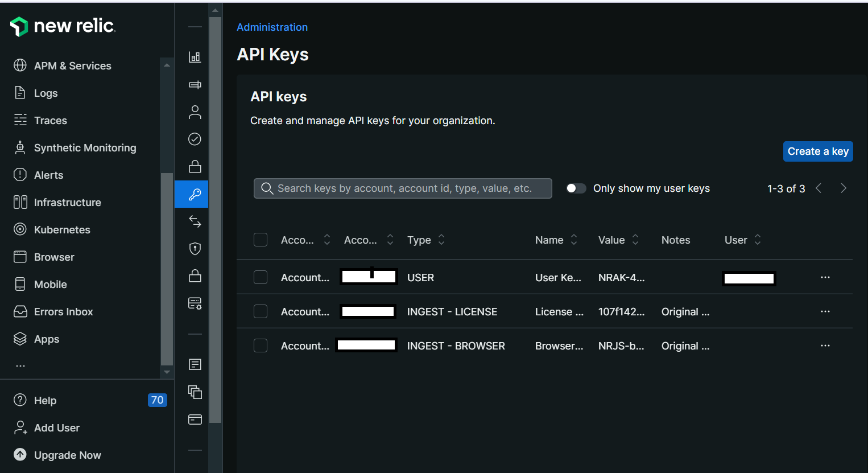
Task: Click the Add User person icon
Action: tap(20, 427)
